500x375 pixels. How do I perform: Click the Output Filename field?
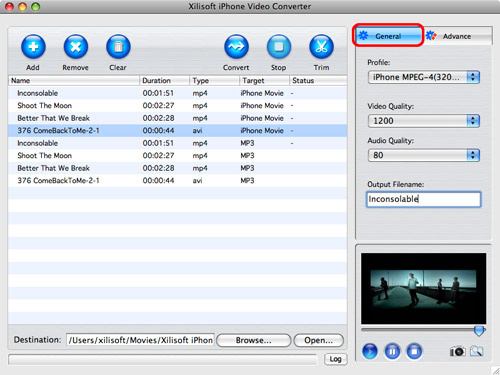[424, 199]
